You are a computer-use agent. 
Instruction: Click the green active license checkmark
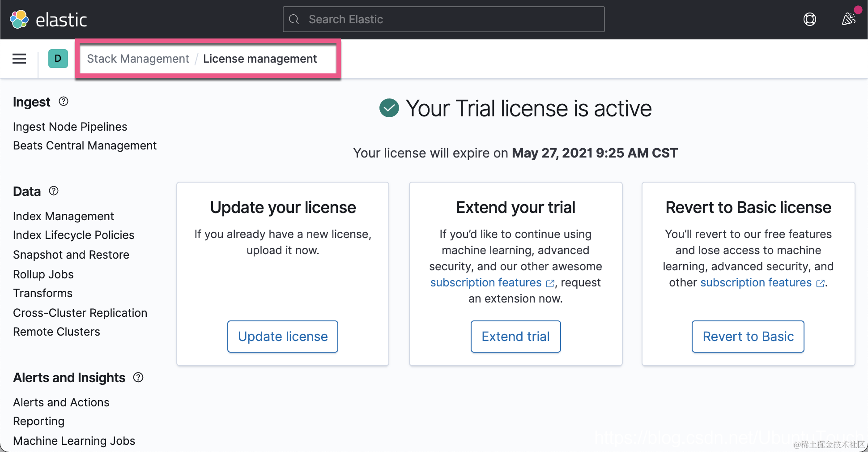pos(389,108)
